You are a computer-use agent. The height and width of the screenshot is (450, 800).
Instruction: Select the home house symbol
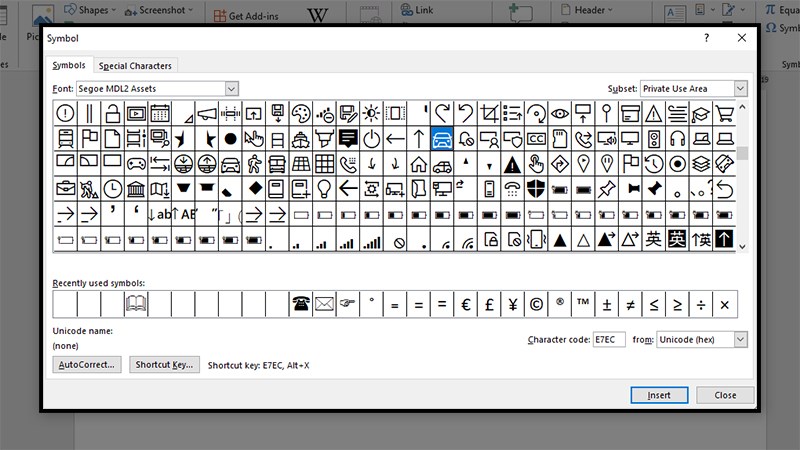[418, 164]
